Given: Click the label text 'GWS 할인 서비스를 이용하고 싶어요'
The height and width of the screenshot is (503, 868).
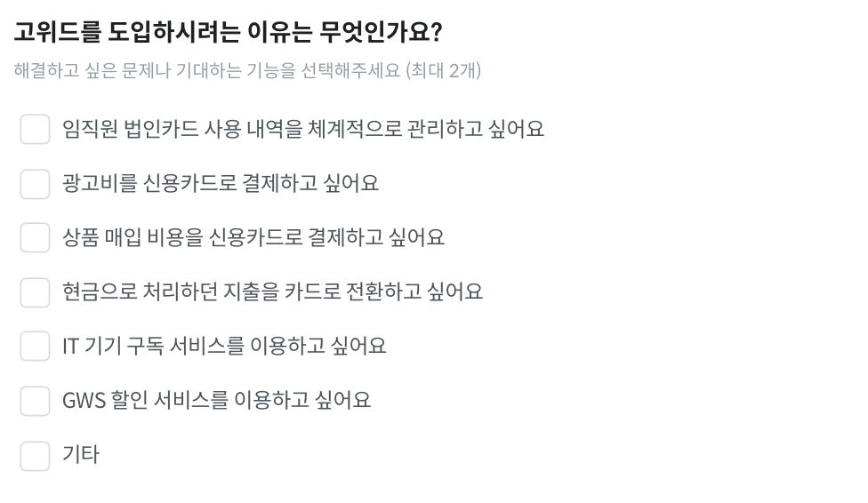Looking at the screenshot, I should pyautogui.click(x=216, y=400).
